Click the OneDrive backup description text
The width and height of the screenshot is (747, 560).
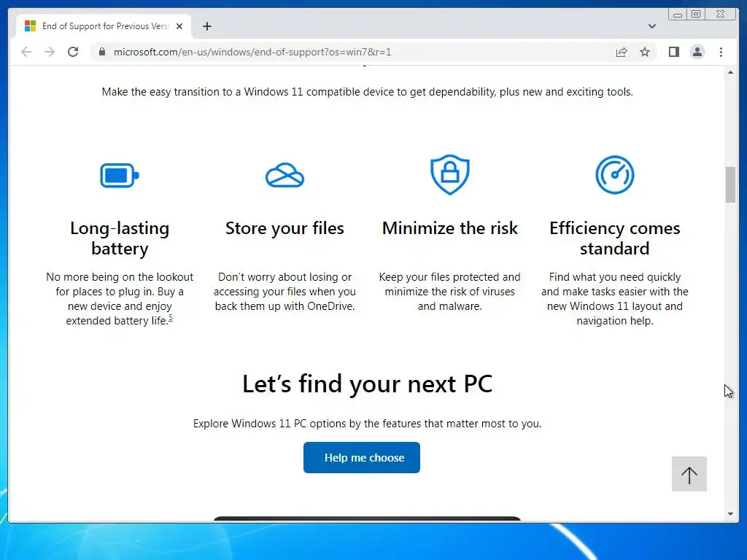tap(285, 292)
